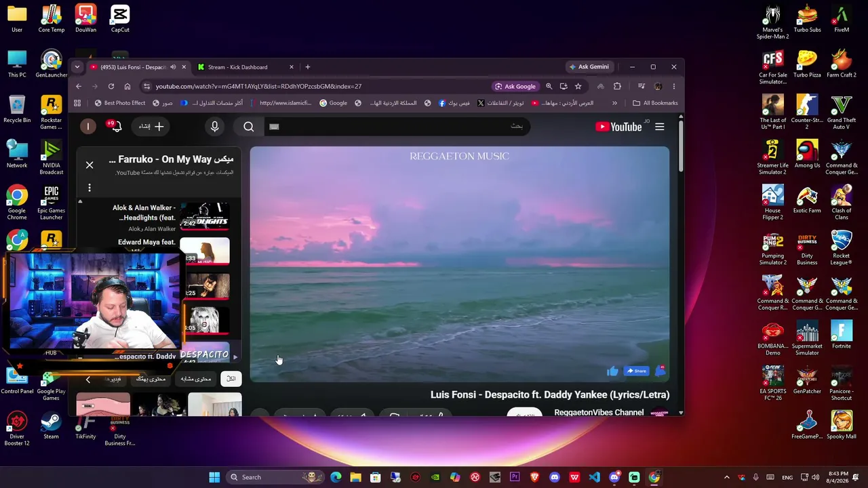This screenshot has width=868, height=488.
Task: Click the YouTube search magnifier button
Action: (249, 127)
